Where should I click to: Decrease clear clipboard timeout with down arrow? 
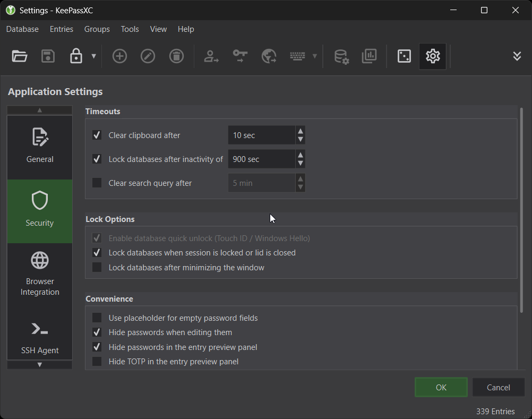tap(301, 140)
